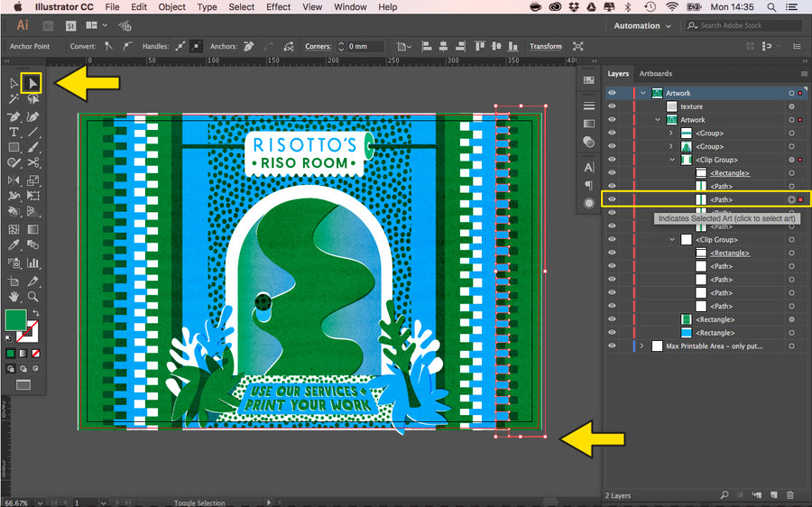Click the Corners label link
Screen dimensions: 812x507
coord(318,47)
